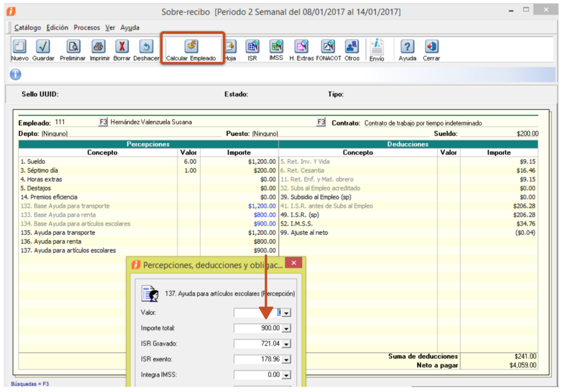Screen dimensions: 564x392
Task: Open H. Extras overtime icon
Action: [301, 47]
